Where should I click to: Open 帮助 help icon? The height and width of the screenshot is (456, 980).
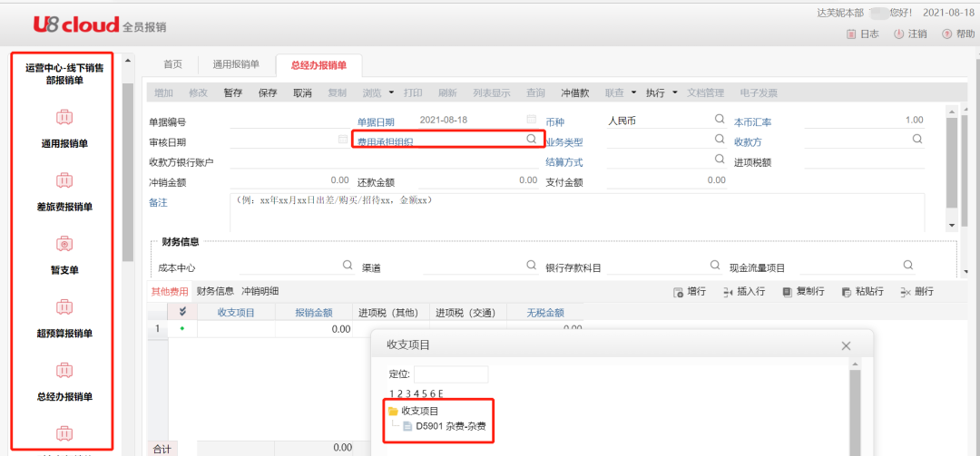coord(946,34)
